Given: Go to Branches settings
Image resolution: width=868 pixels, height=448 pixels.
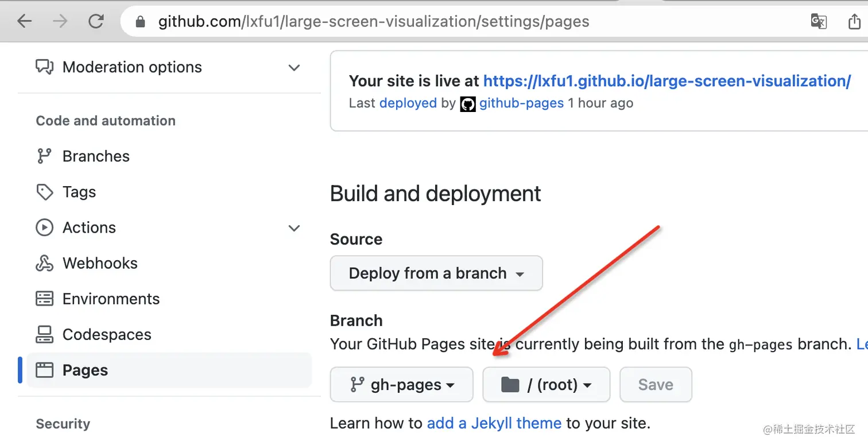Looking at the screenshot, I should tap(169, 156).
